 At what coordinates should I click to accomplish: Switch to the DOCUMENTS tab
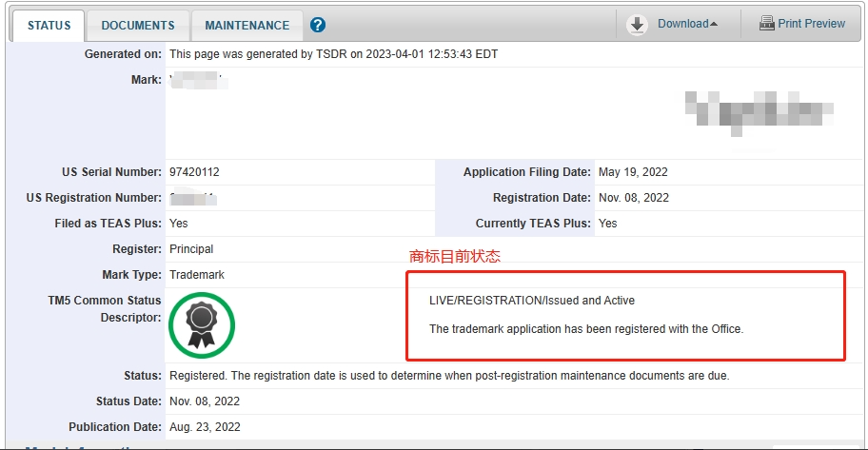pyautogui.click(x=138, y=26)
